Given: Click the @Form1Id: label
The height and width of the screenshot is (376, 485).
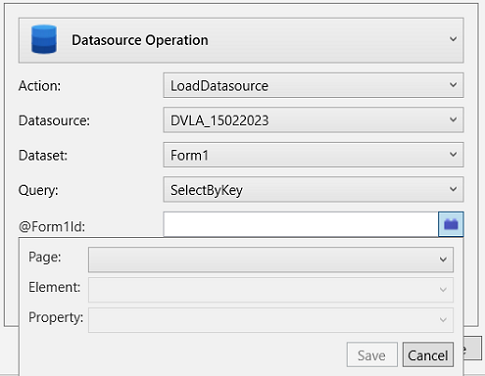Looking at the screenshot, I should tap(52, 227).
